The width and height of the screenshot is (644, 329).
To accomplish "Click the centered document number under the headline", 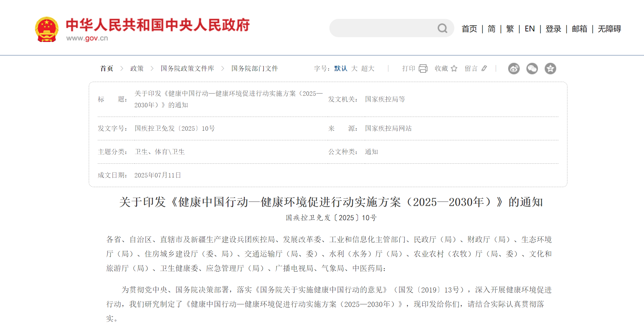I will click(x=331, y=218).
